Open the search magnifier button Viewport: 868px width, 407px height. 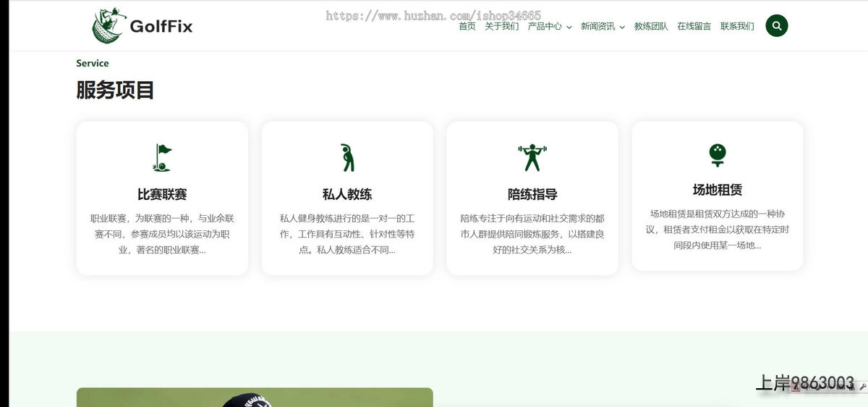777,26
